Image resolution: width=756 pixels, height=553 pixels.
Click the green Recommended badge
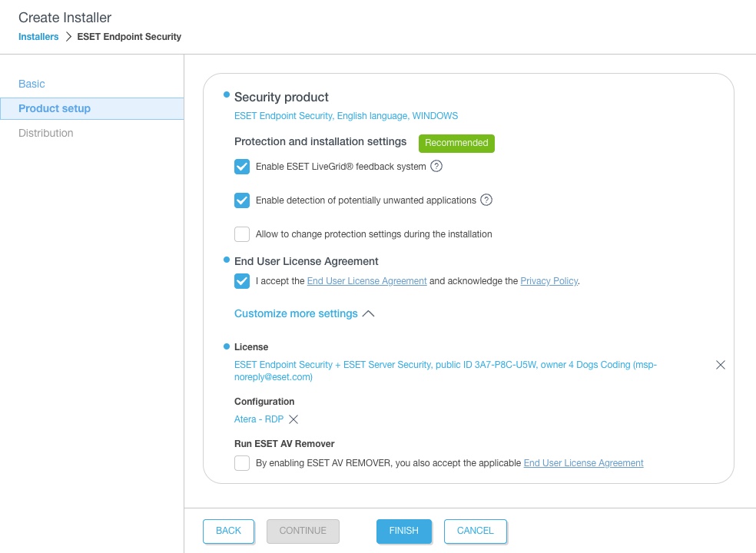(x=456, y=143)
